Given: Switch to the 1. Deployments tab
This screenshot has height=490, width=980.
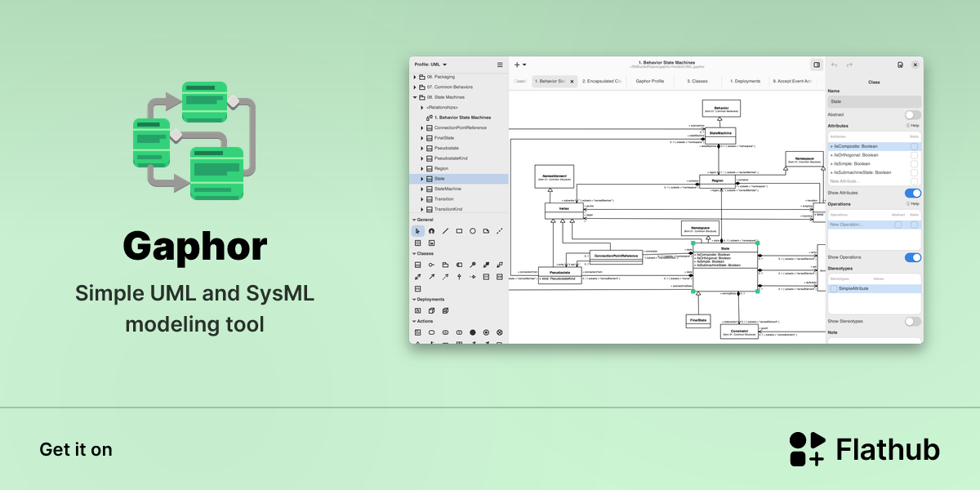Looking at the screenshot, I should (744, 81).
